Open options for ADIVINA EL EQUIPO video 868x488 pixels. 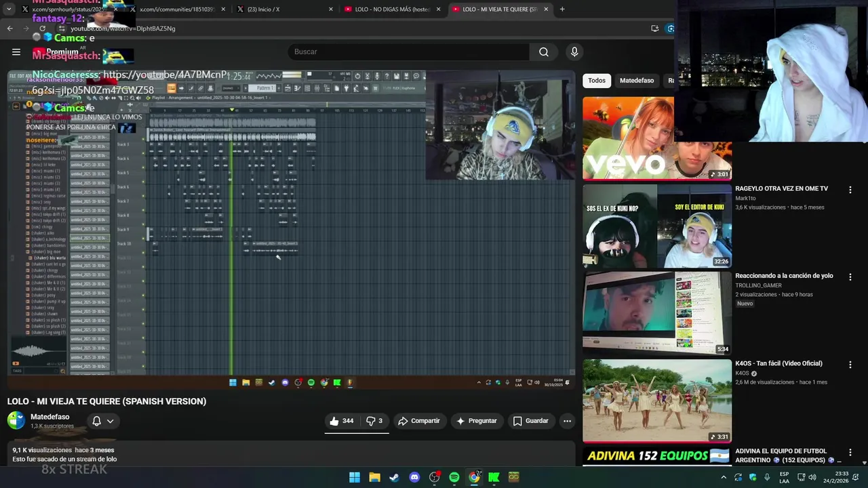(850, 452)
